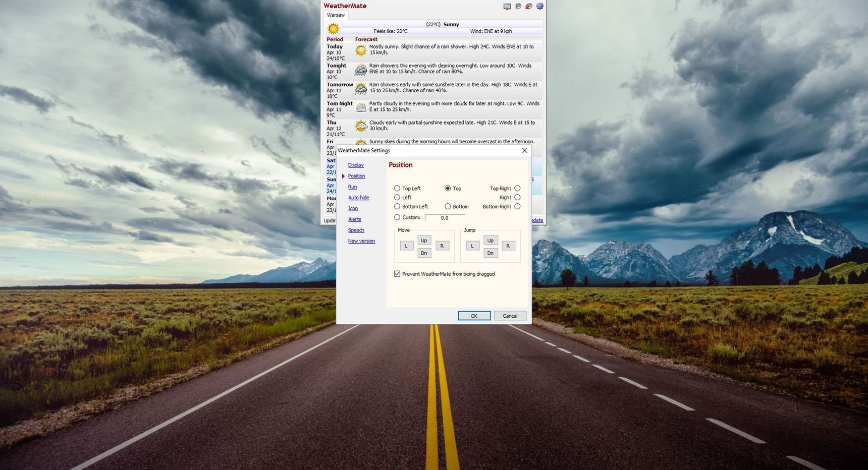Click the Today forecast sun icon

coord(360,50)
